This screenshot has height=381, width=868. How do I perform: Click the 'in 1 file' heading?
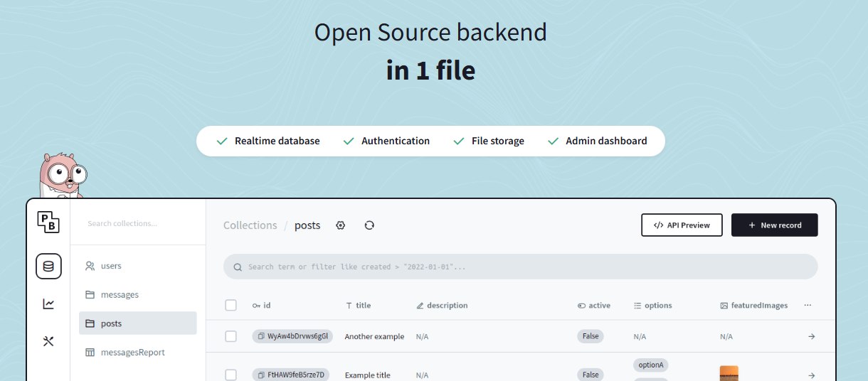tap(430, 71)
